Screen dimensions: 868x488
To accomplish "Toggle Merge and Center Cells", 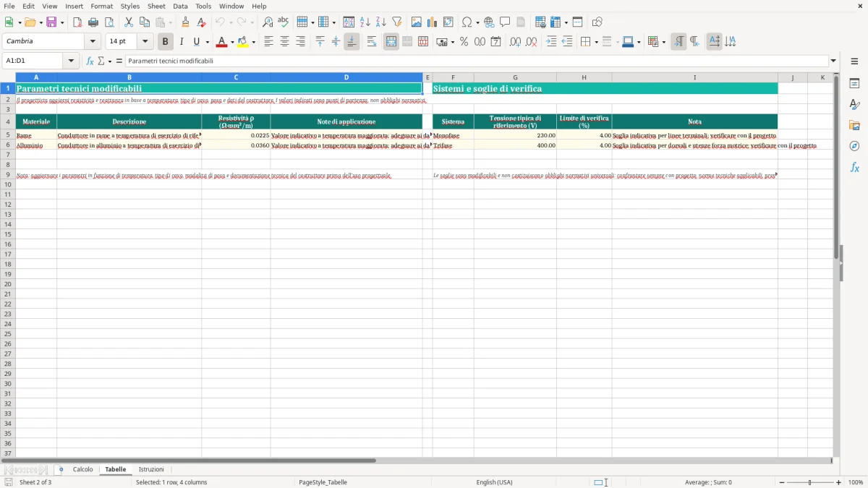I will [x=391, y=42].
